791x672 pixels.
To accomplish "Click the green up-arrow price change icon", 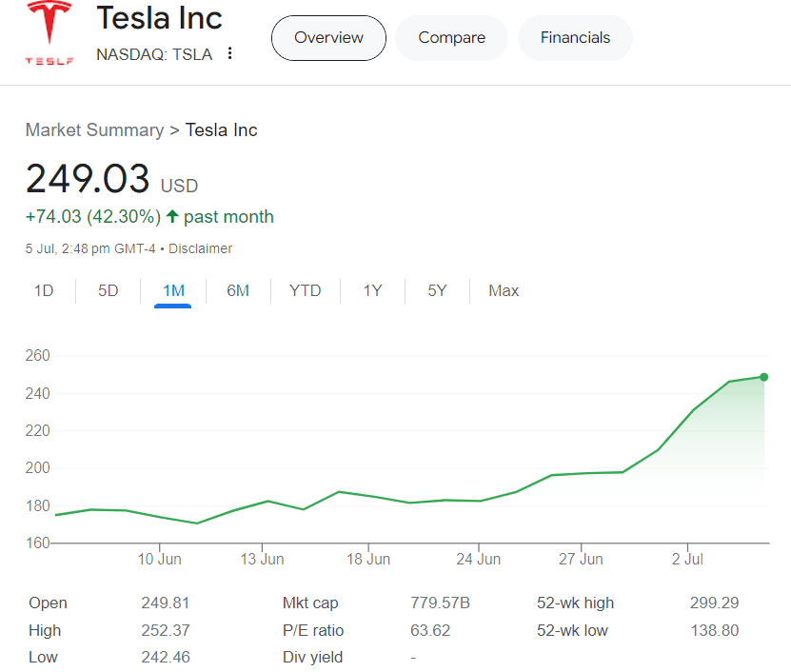I will tap(172, 217).
